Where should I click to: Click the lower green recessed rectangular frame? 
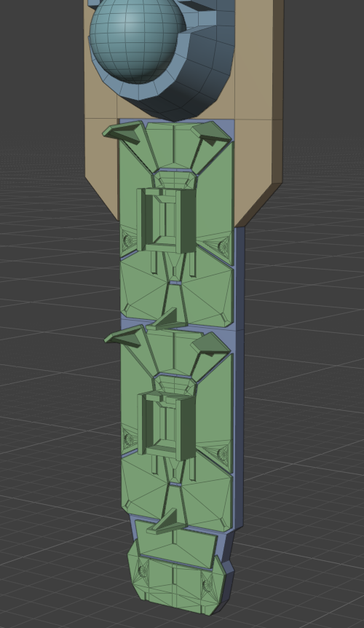(167, 425)
